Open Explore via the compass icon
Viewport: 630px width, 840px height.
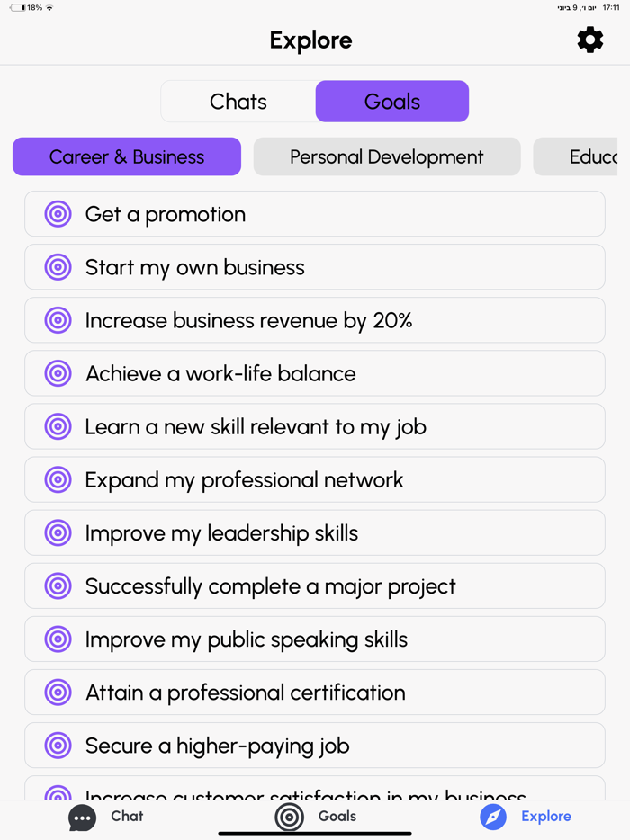493,817
